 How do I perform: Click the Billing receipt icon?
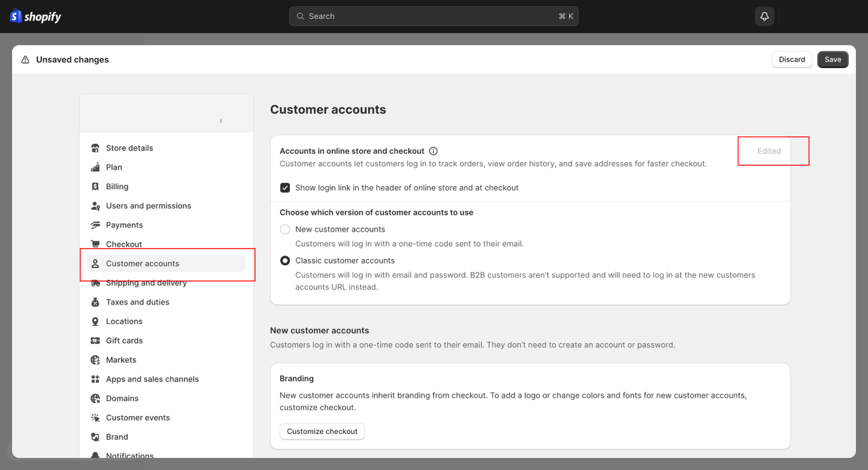click(x=95, y=187)
